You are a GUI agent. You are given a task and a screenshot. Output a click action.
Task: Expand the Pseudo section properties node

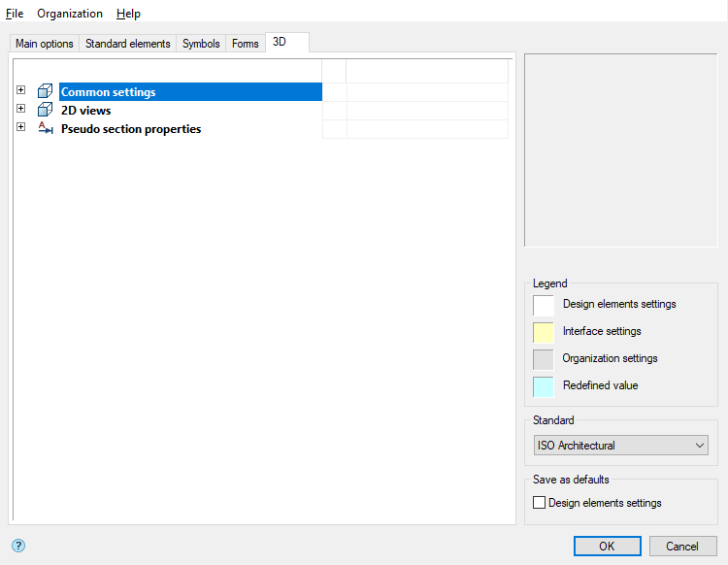coord(20,127)
